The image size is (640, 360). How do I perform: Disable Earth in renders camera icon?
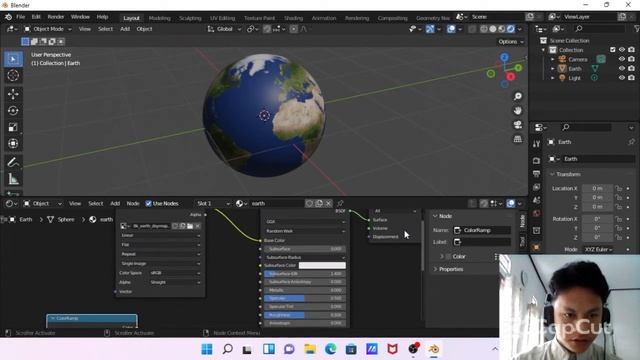(x=631, y=69)
